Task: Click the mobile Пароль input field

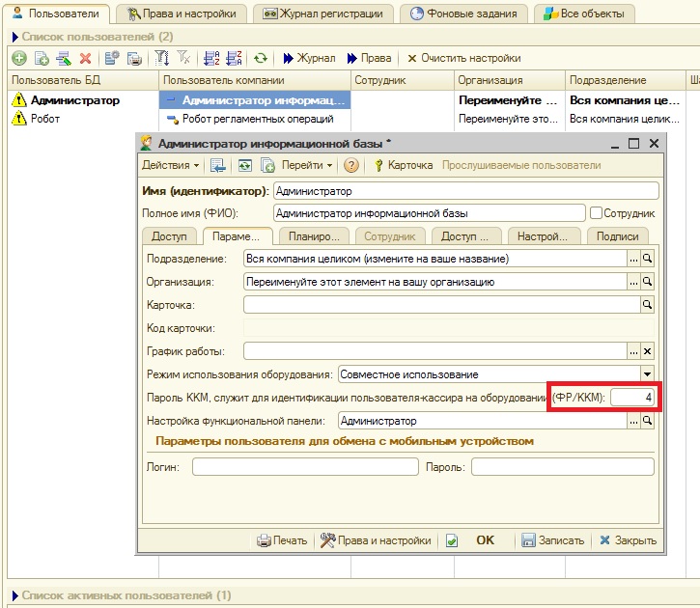Action: [x=563, y=467]
